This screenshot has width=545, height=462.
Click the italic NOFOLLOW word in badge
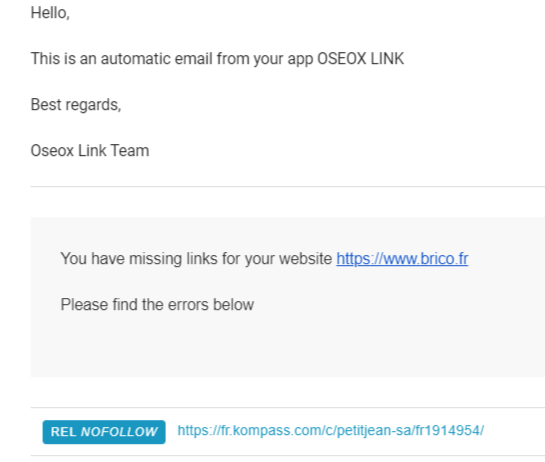pyautogui.click(x=119, y=432)
